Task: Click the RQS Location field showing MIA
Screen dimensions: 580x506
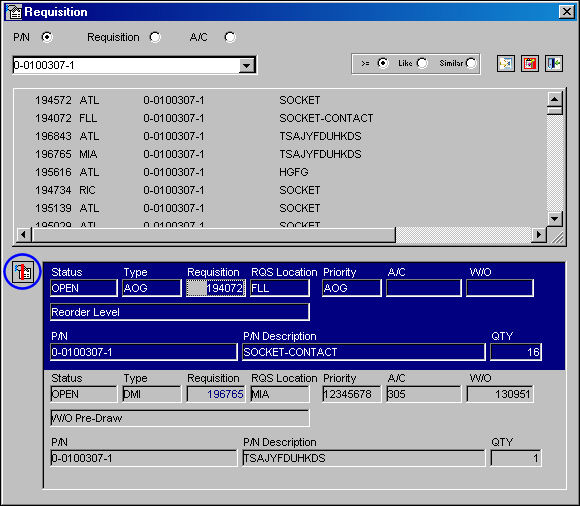Action: click(x=280, y=394)
